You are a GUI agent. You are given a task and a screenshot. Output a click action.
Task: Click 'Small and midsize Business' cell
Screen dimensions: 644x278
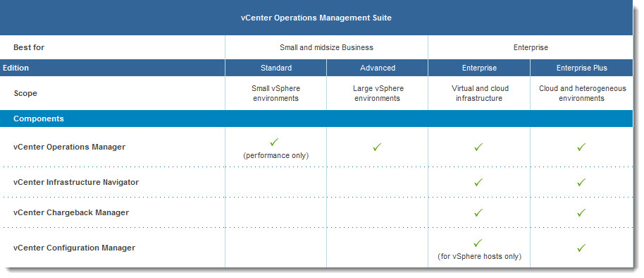click(x=326, y=47)
